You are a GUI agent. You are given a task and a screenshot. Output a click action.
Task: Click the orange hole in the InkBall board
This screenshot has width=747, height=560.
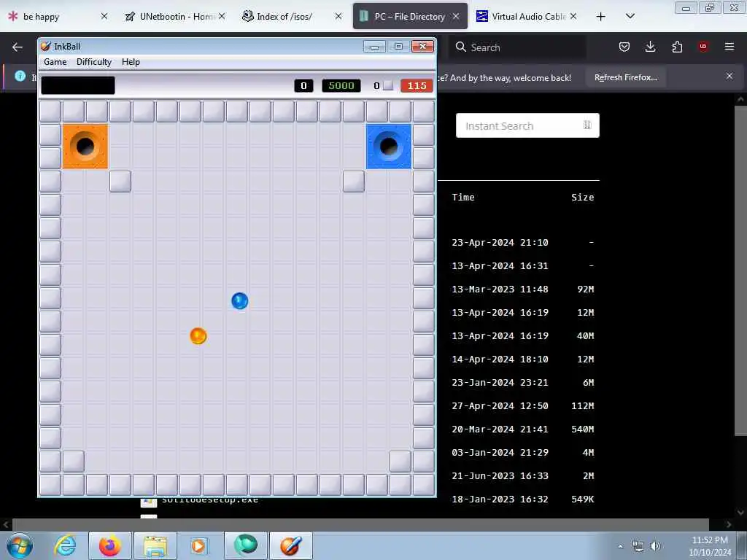pyautogui.click(x=85, y=146)
